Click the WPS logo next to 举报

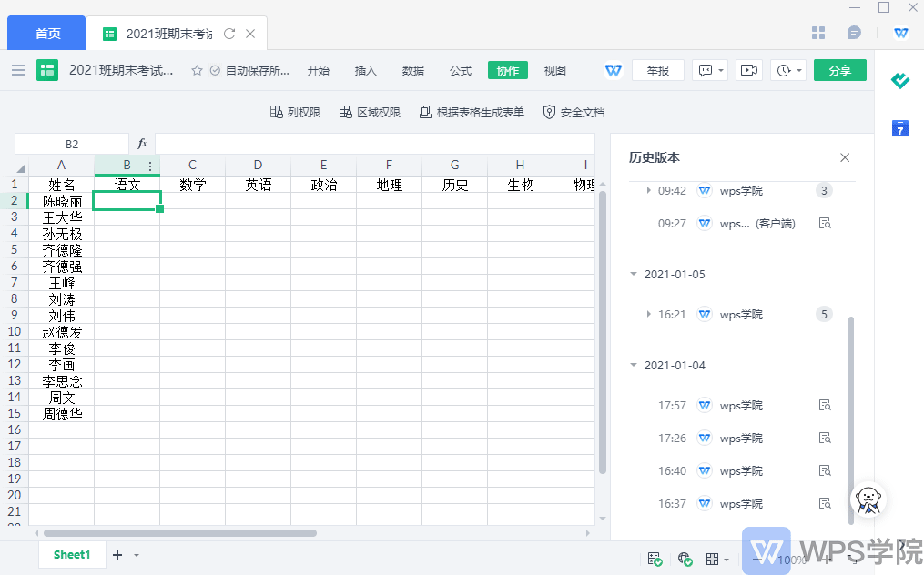(x=614, y=70)
